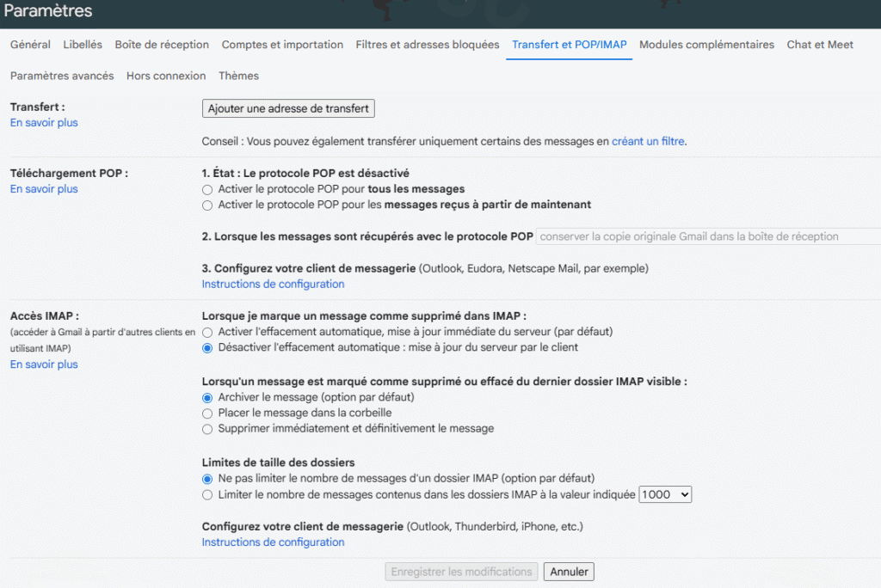Select Activer l'effacement automatique radio option
Image resolution: width=881 pixels, height=588 pixels.
207,332
